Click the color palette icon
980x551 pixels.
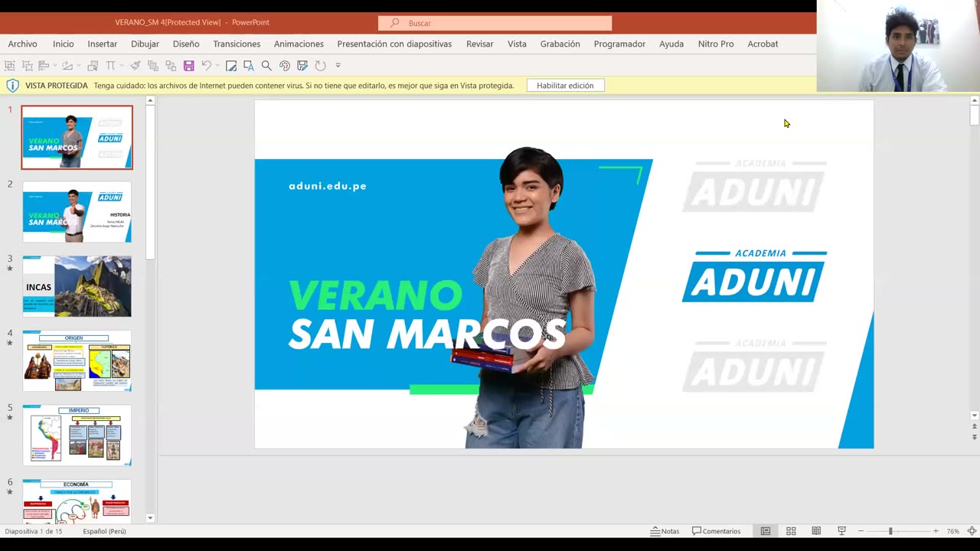285,66
